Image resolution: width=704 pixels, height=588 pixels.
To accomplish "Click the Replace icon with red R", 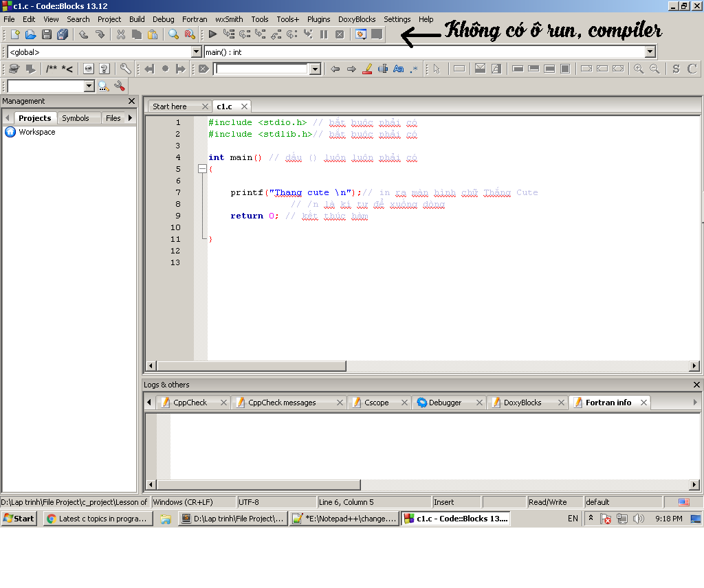I will (190, 34).
